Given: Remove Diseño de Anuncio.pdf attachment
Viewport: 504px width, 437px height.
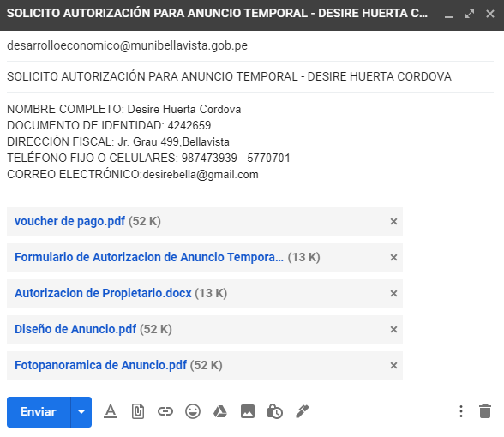Looking at the screenshot, I should [393, 329].
